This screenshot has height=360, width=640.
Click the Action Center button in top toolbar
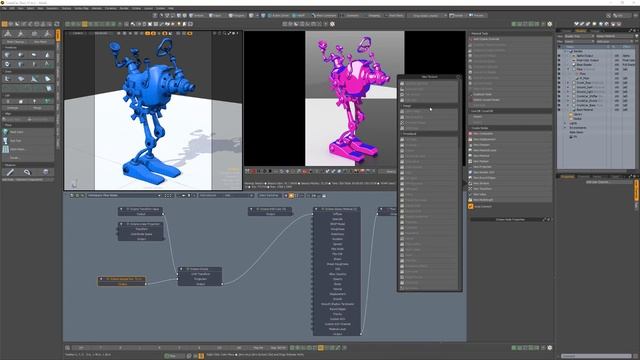278,16
